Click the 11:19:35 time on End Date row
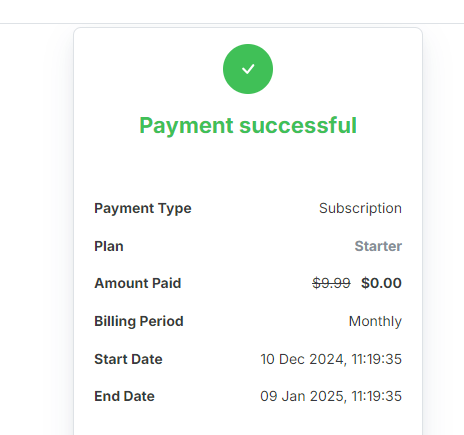The height and width of the screenshot is (435, 464). (377, 396)
